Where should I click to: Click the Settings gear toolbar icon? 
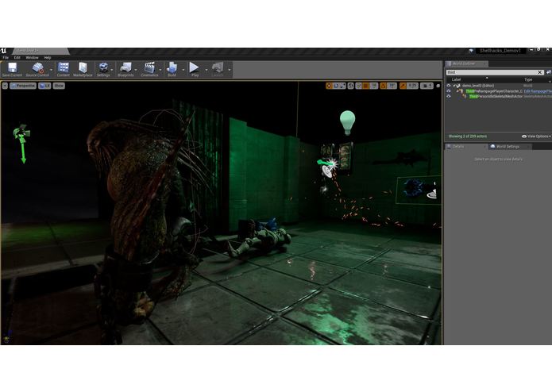[103, 69]
